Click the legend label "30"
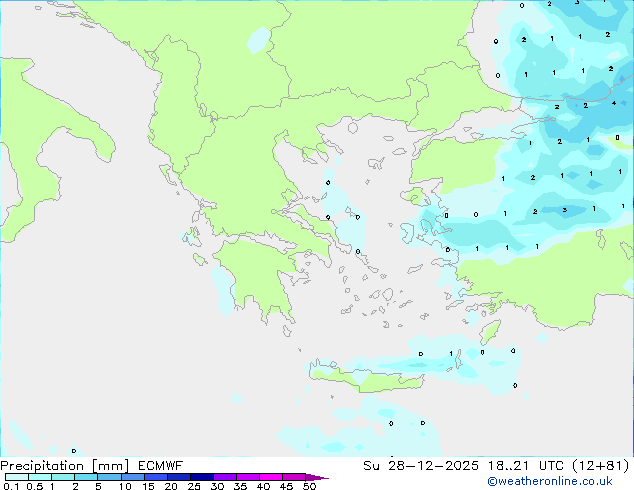The width and height of the screenshot is (634, 490). click(217, 486)
